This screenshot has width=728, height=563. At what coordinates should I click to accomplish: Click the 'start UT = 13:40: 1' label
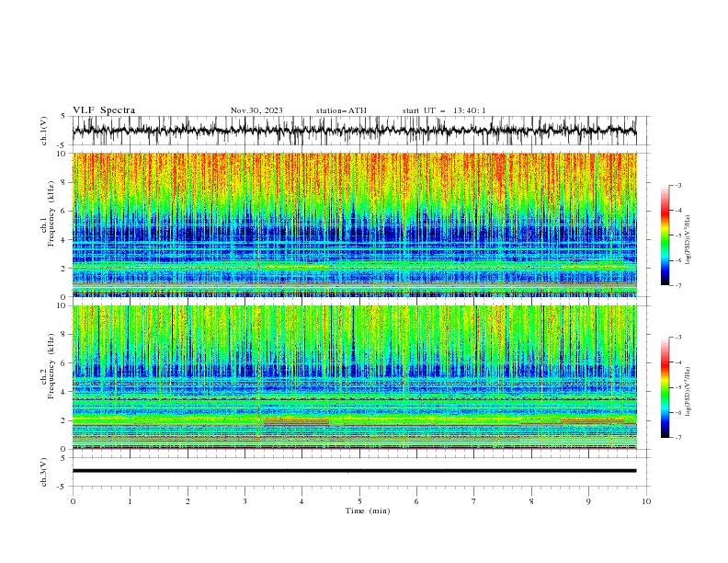click(x=444, y=110)
